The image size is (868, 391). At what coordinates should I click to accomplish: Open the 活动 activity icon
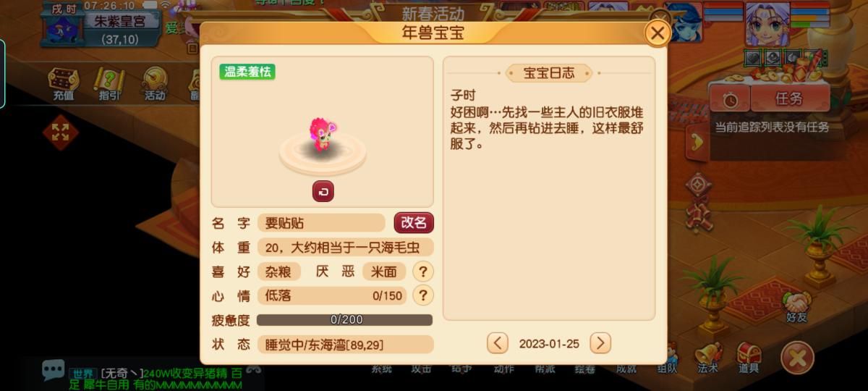[x=154, y=83]
